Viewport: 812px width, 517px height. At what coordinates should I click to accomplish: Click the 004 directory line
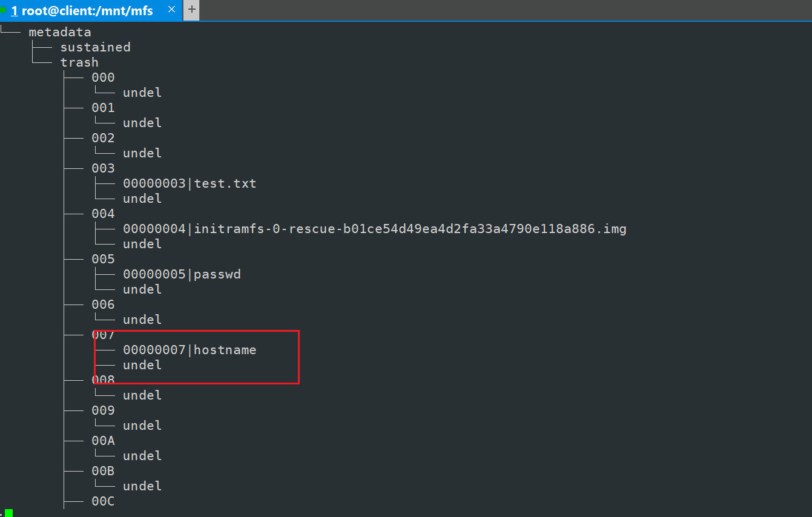coord(103,214)
